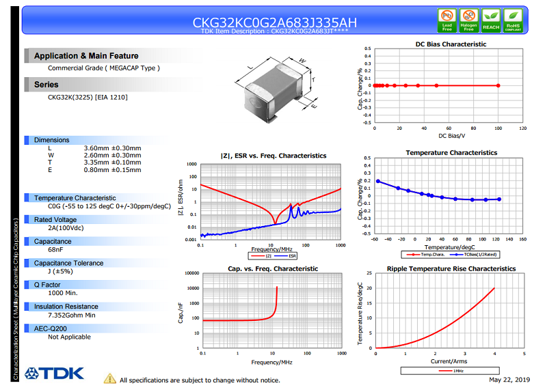Image resolution: width=547 pixels, height=392 pixels.
Task: Click the blue ESR legend entry
Action: pos(285,256)
